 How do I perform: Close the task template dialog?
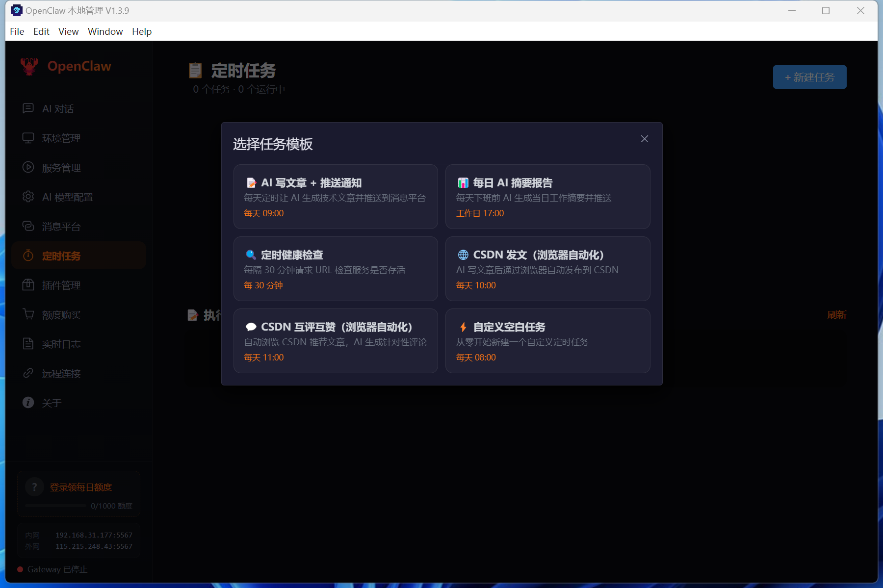644,139
